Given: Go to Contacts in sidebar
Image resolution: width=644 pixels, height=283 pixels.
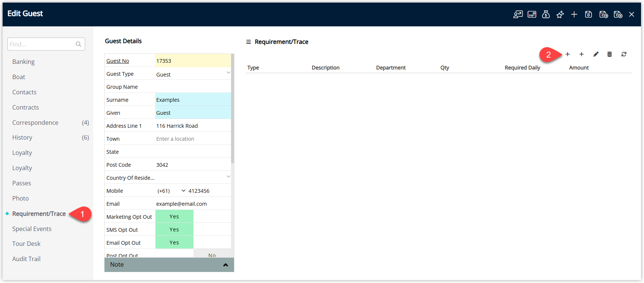Looking at the screenshot, I should [x=24, y=92].
